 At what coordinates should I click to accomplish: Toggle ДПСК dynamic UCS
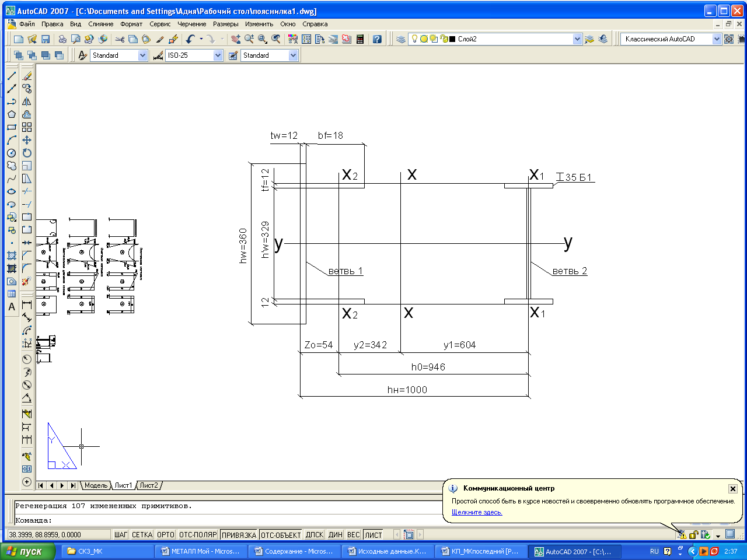(x=315, y=535)
